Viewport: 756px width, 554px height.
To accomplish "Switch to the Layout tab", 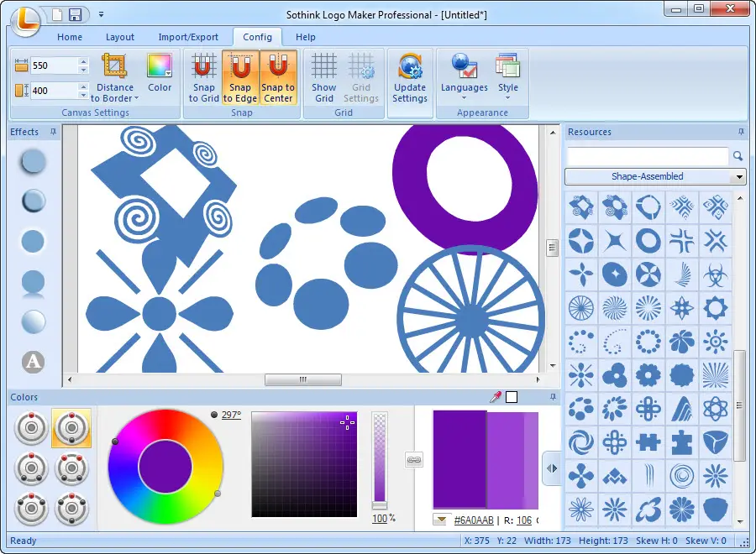I will click(120, 37).
